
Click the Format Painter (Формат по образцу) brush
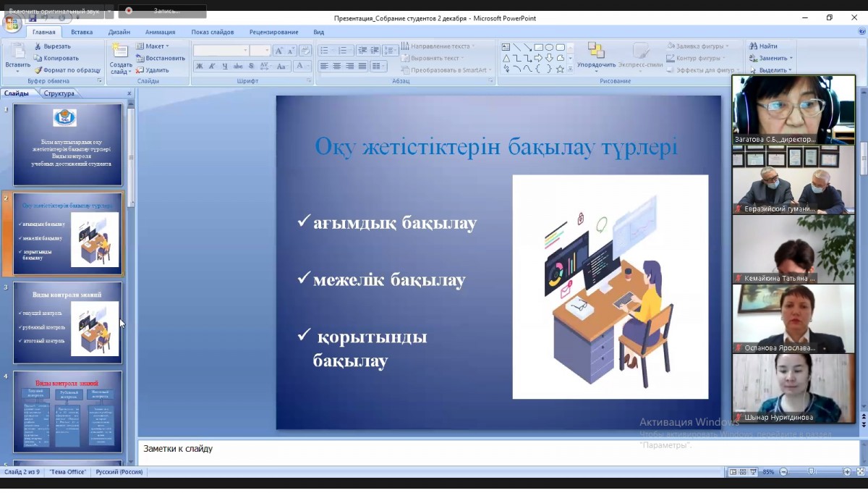tap(38, 70)
